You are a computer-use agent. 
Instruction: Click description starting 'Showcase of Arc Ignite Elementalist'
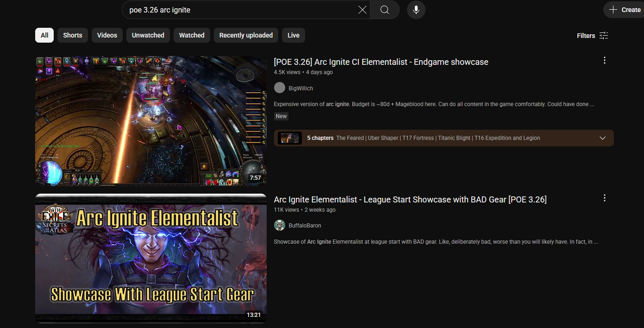[x=436, y=242]
